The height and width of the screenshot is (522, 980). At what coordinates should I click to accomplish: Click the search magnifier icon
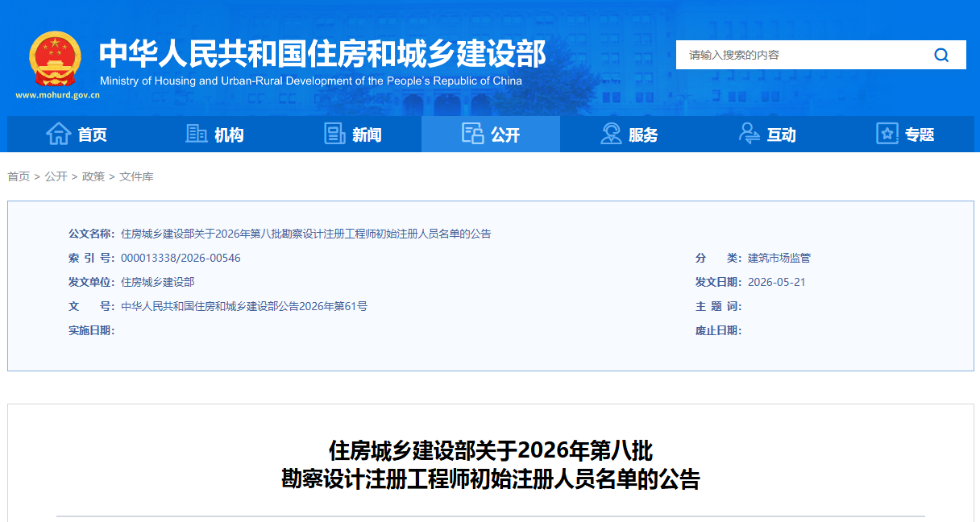941,55
